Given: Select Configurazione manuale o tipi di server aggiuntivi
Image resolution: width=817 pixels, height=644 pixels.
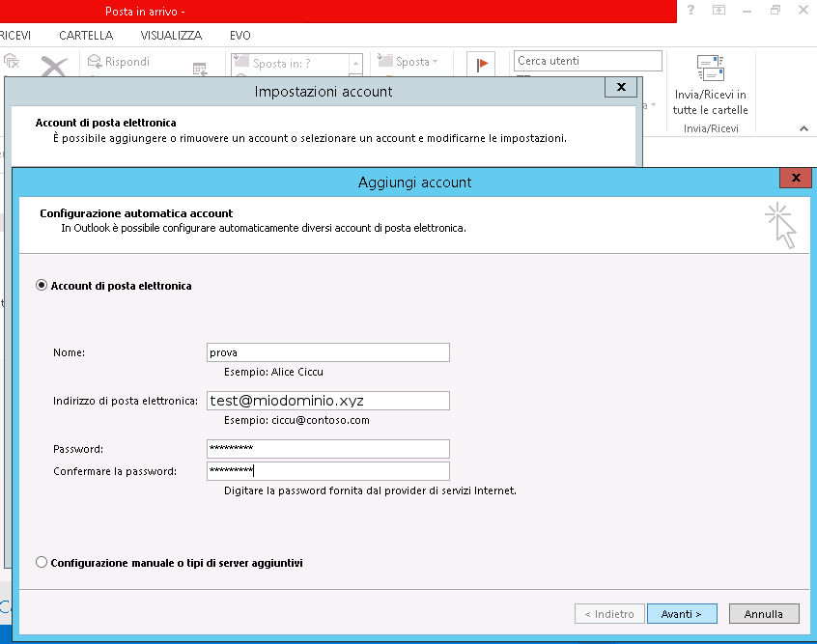Looking at the screenshot, I should tap(42, 563).
